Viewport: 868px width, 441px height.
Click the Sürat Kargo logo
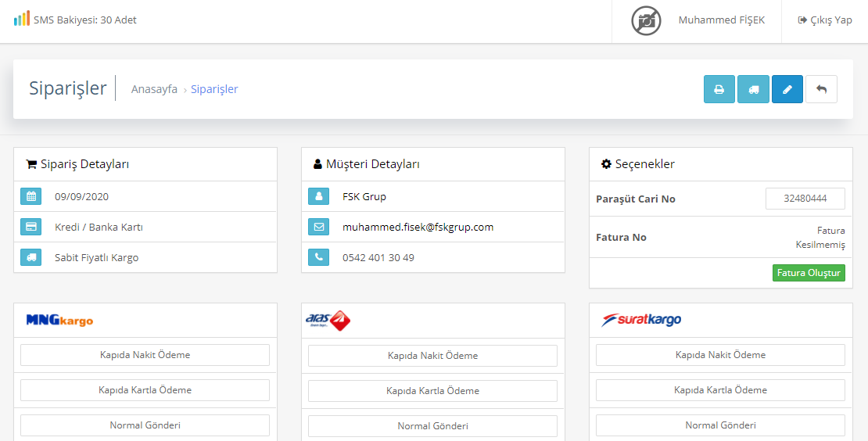[641, 320]
